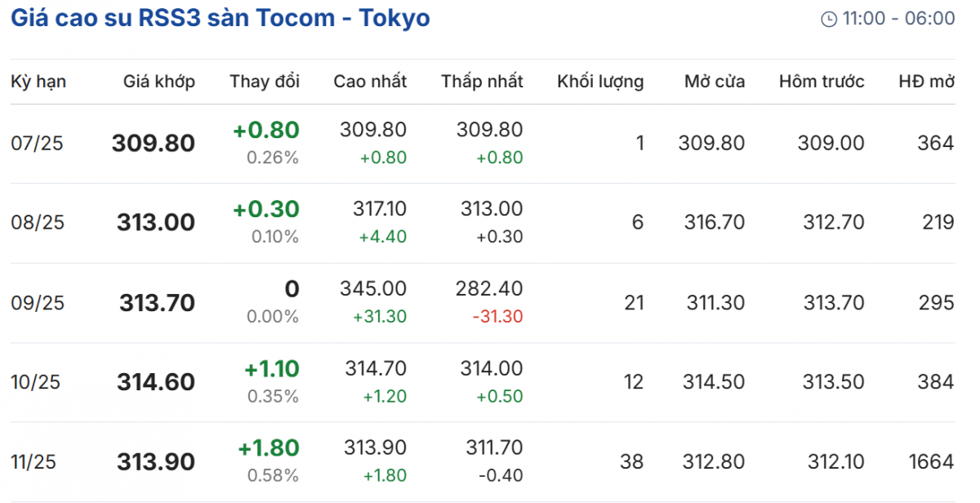Image resolution: width=980 pixels, height=503 pixels.
Task: Open the 09/25 contract row
Action: point(38,303)
